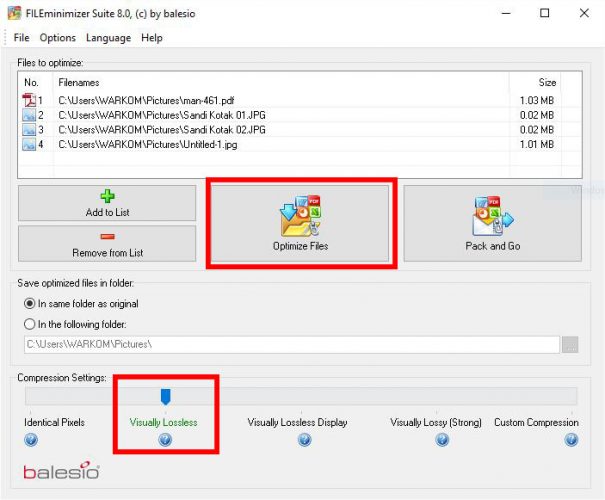Open the File menu
Image resolution: width=605 pixels, height=500 pixels.
(21, 38)
